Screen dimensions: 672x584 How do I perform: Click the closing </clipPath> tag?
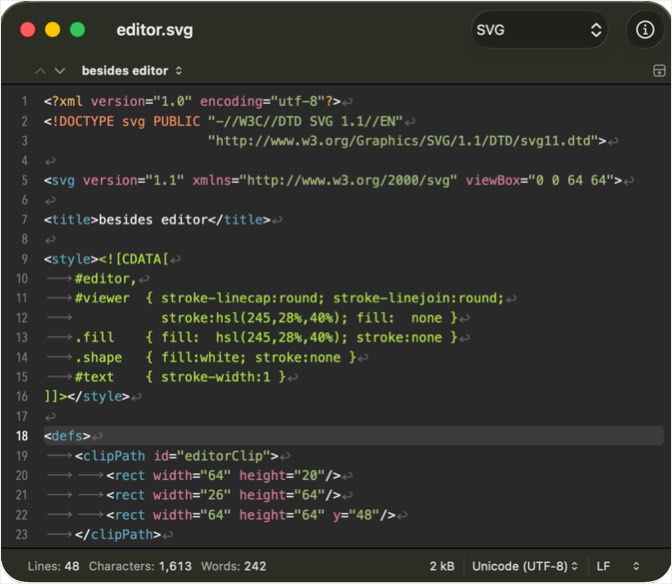point(118,534)
